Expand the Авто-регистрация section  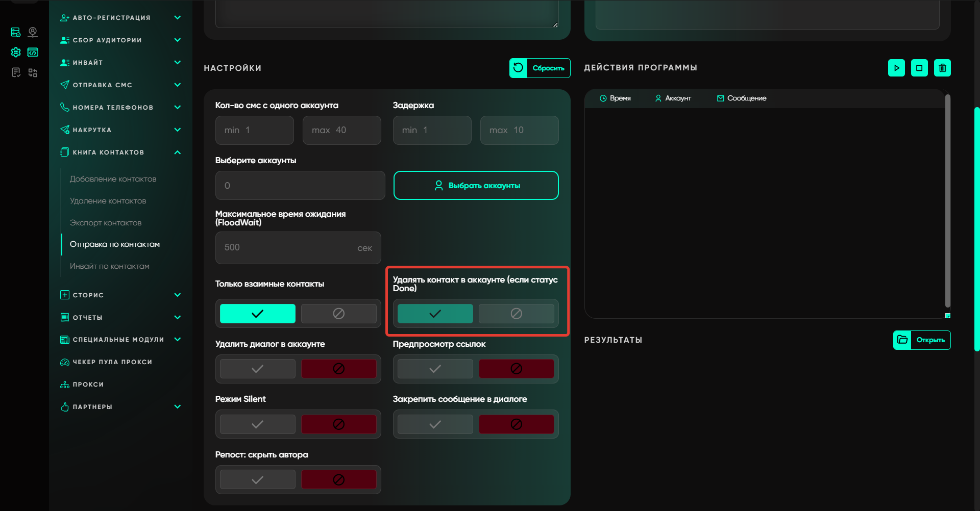177,17
